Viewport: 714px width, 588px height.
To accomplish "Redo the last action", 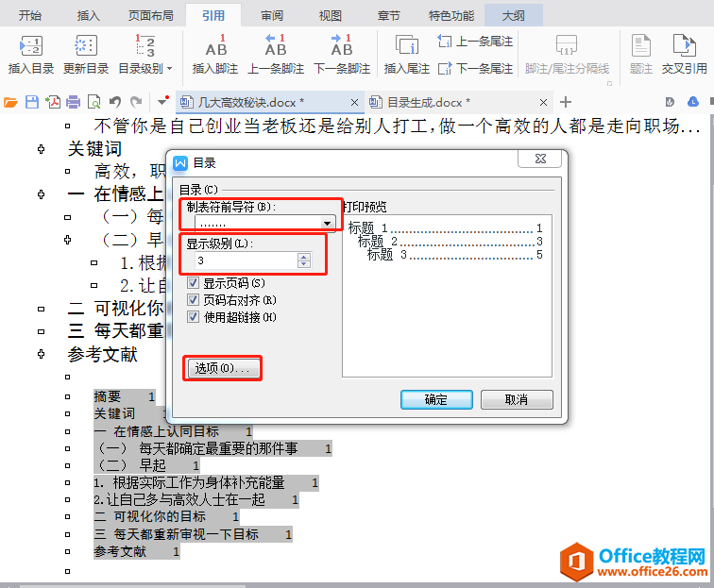I will tap(136, 102).
